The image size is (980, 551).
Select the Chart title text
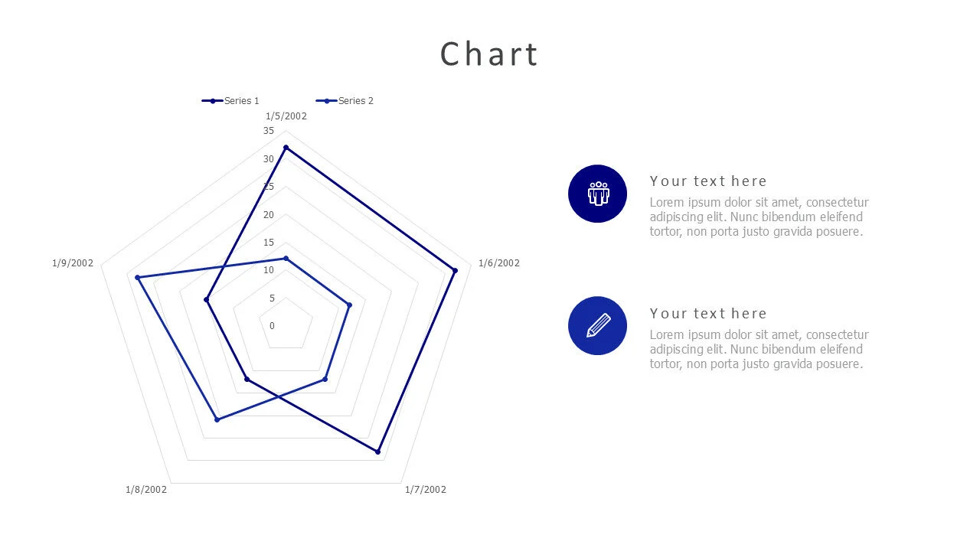click(x=489, y=54)
